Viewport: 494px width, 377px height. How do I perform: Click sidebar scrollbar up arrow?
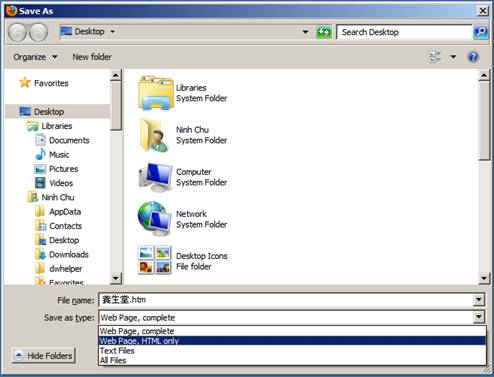tap(116, 75)
